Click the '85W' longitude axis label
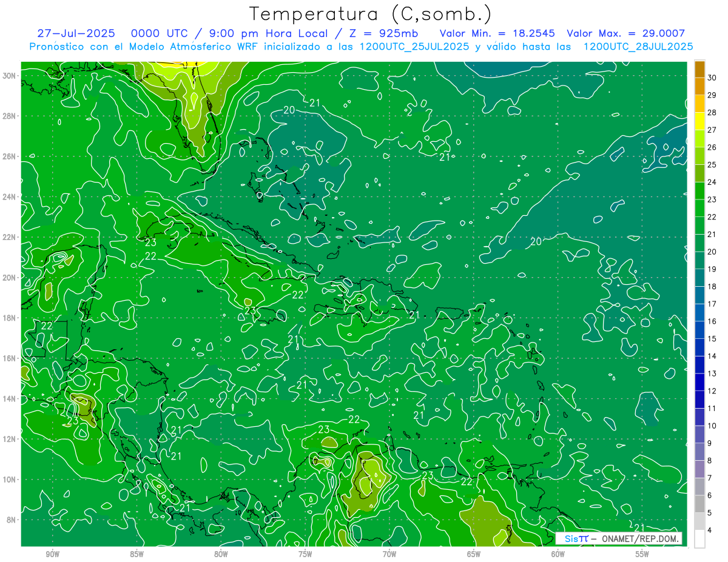Screen dimensions: 728x562 136,554
